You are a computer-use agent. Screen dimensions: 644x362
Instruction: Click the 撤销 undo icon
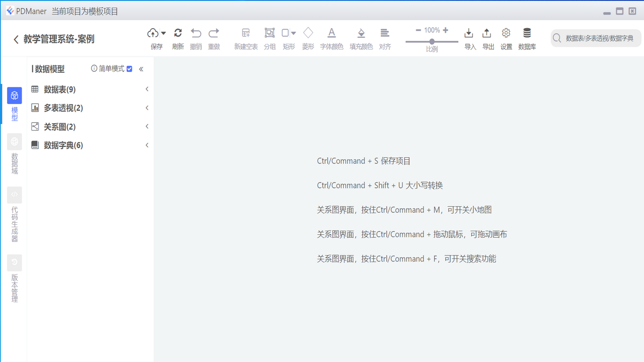(196, 38)
